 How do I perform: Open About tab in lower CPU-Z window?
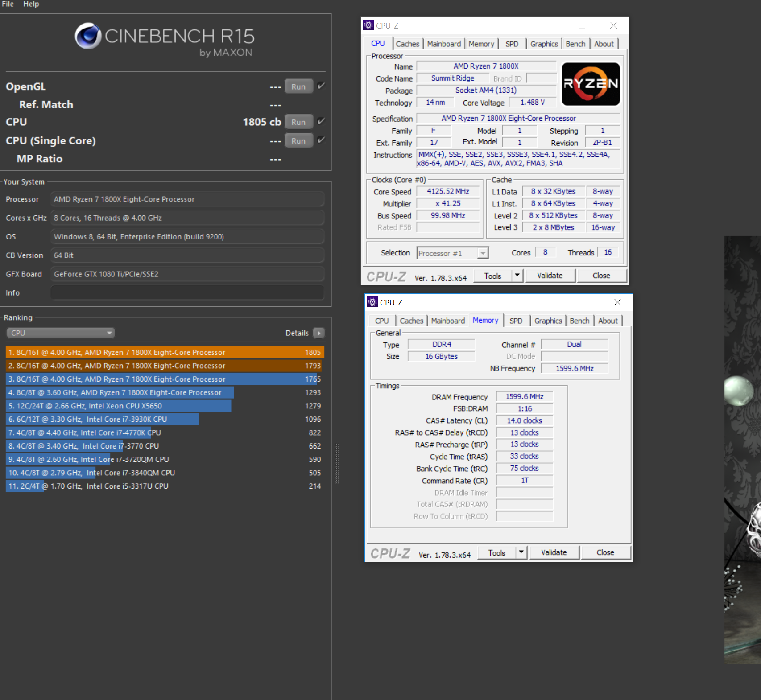608,321
